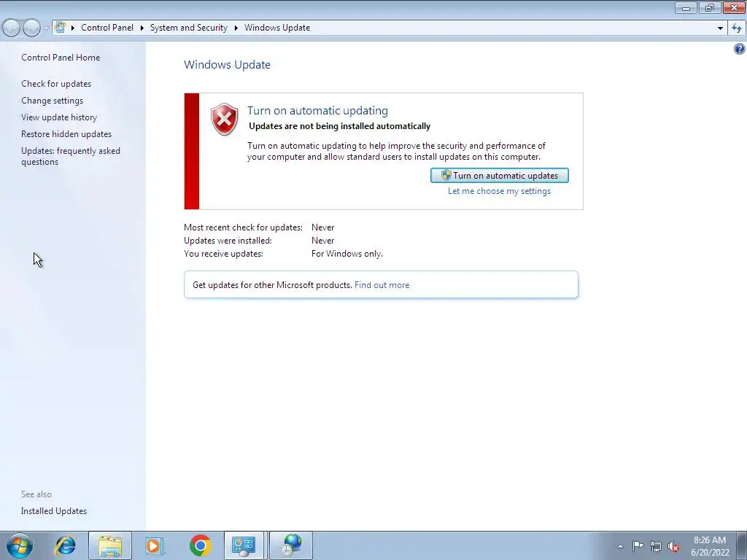Click 'Turn on automatic updating' heading
This screenshot has width=747, height=560.
(317, 111)
